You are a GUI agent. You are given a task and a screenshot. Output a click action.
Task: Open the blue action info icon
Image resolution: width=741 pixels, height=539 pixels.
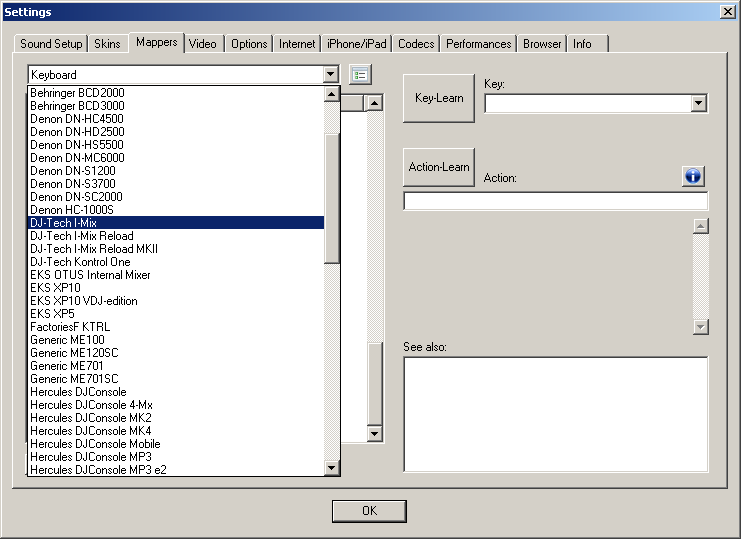pyautogui.click(x=693, y=177)
